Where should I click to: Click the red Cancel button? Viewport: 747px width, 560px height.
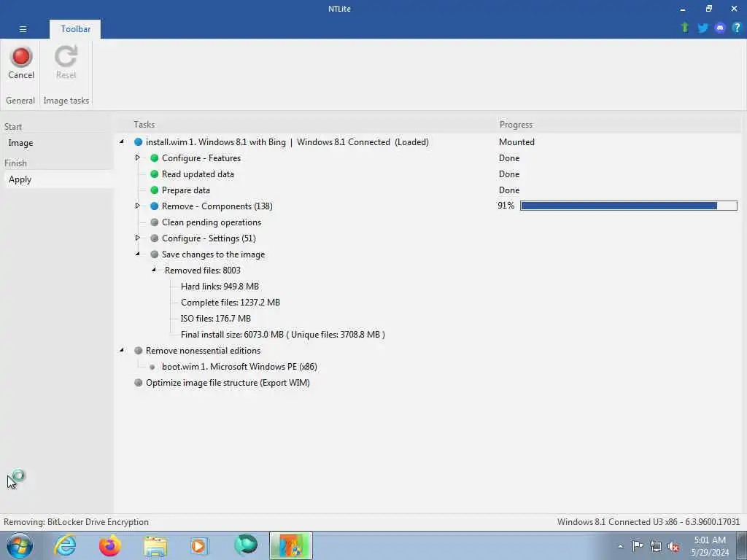click(21, 63)
